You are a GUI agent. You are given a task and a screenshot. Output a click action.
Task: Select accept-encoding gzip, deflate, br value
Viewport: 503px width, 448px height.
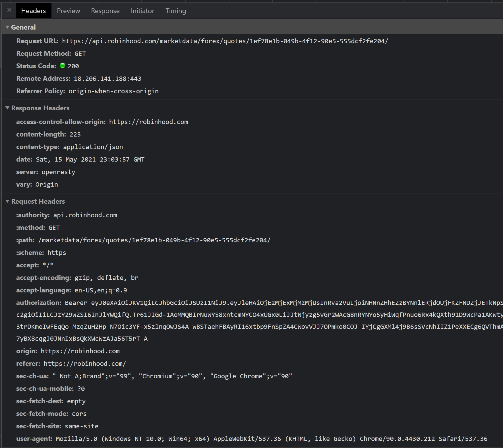click(106, 278)
